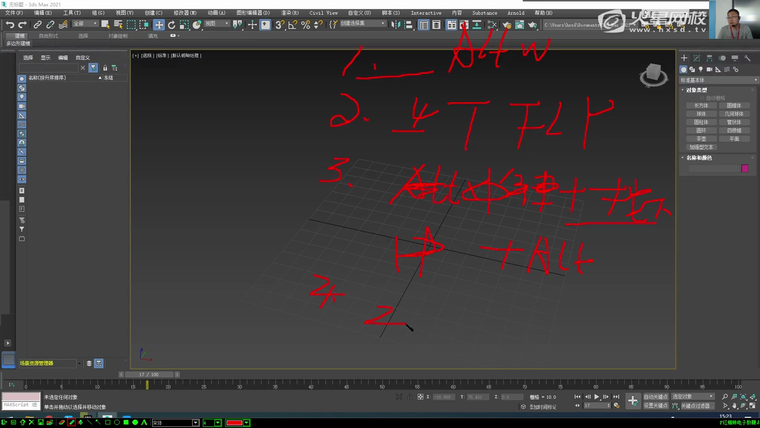Image resolution: width=760 pixels, height=428 pixels.
Task: Open the Modify panel tab icon
Action: [697, 58]
